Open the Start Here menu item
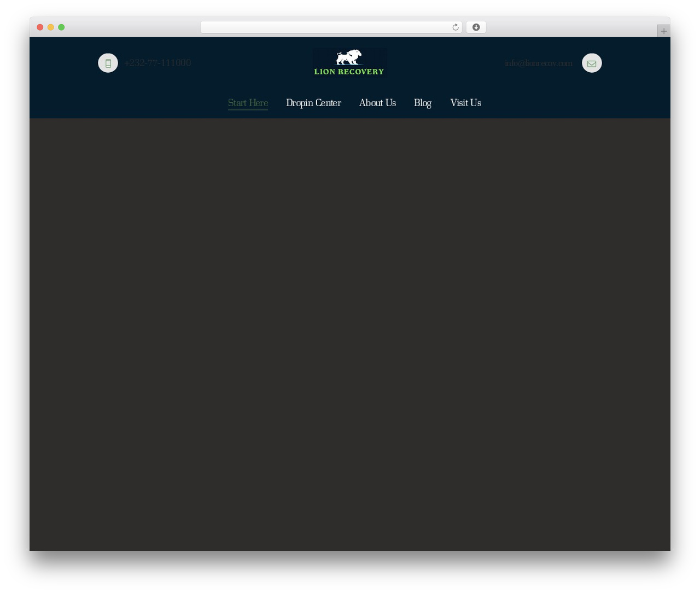Image resolution: width=700 pixels, height=593 pixels. [248, 103]
